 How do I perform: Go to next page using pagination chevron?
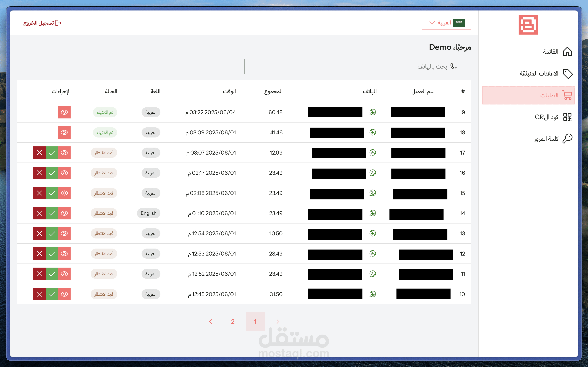[211, 321]
